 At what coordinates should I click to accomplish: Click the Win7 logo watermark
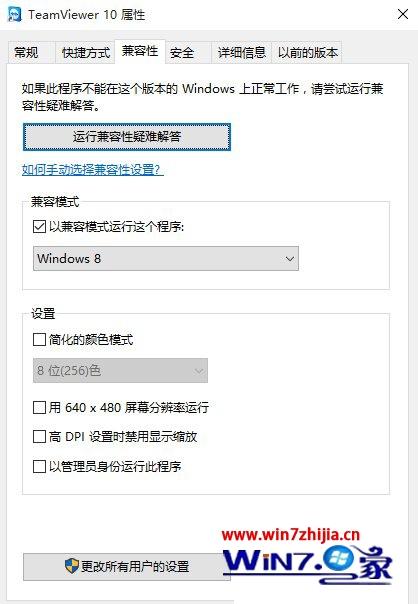pos(307,563)
